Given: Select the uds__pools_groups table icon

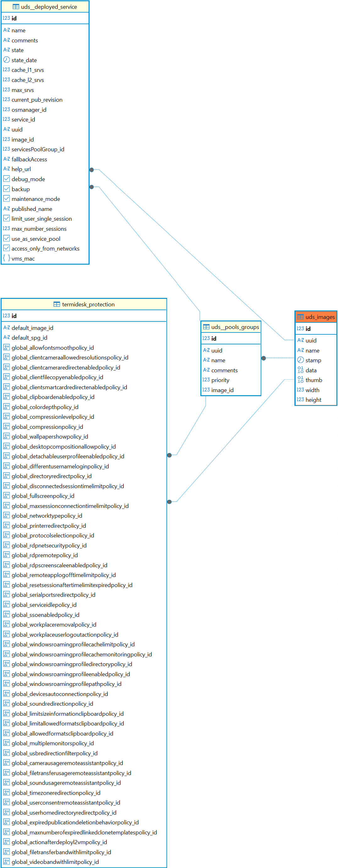Looking at the screenshot, I should click(x=206, y=327).
